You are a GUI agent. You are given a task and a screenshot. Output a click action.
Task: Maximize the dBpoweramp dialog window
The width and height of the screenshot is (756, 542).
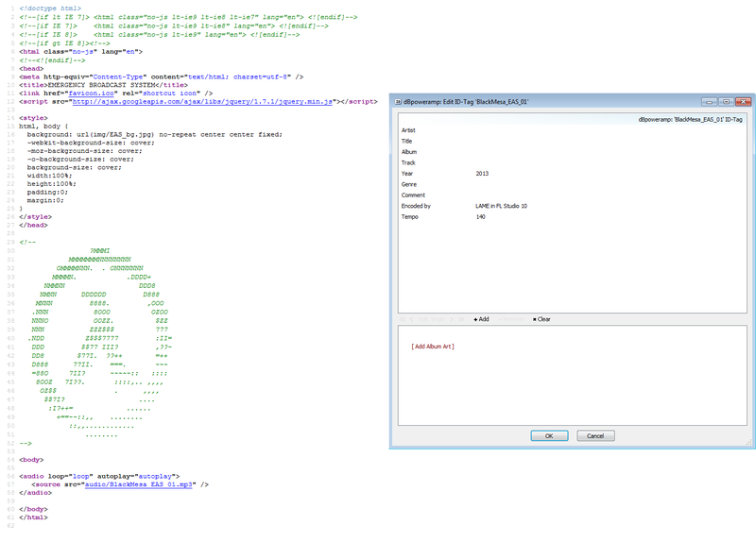(726, 102)
